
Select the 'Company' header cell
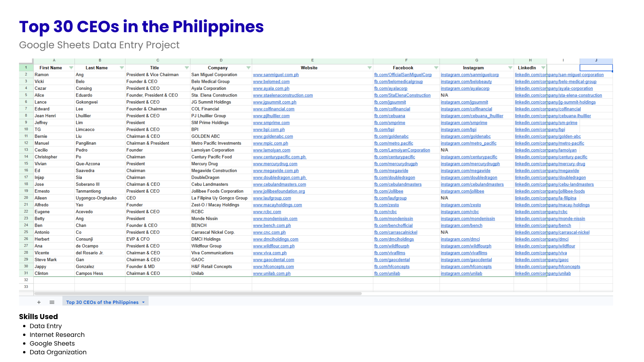tap(221, 68)
